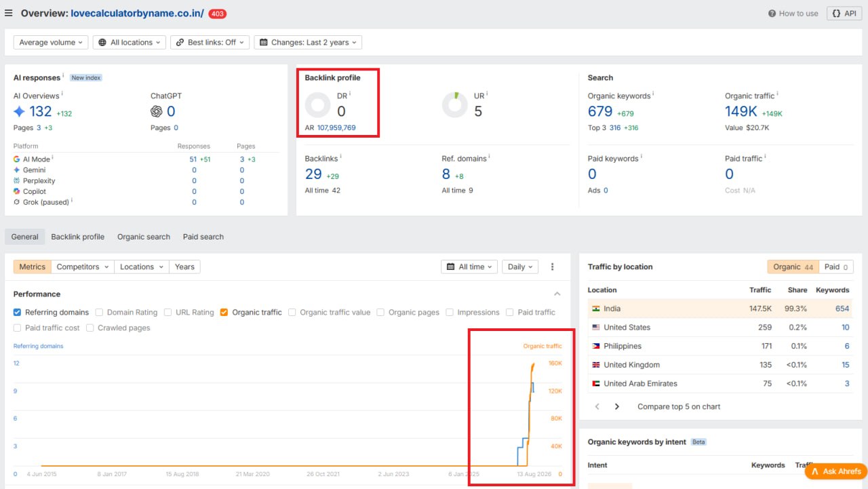868x489 pixels.
Task: Click the United States flag icon
Action: pyautogui.click(x=596, y=328)
